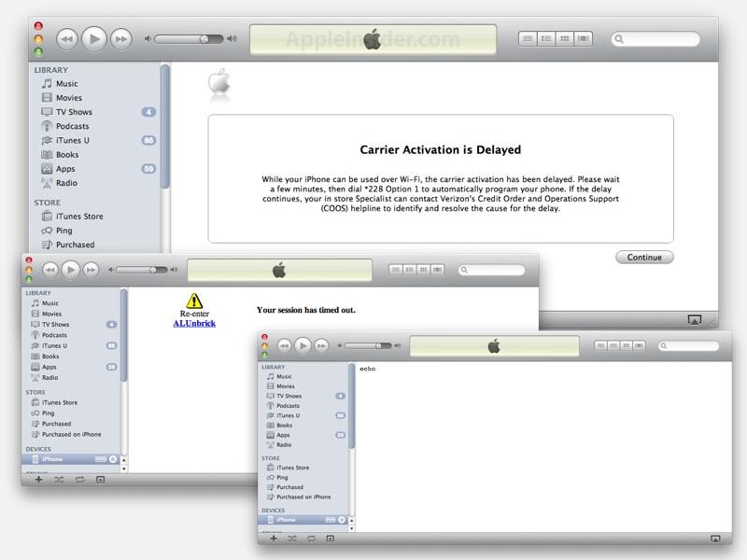The height and width of the screenshot is (560, 747).
Task: Click Play button in top iTunes window
Action: (x=94, y=38)
